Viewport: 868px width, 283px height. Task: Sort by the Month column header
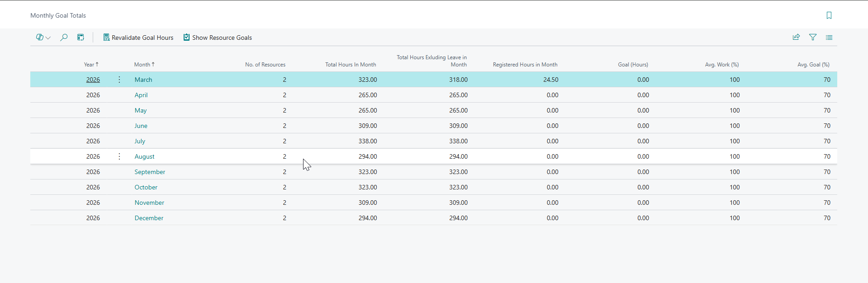(x=144, y=65)
